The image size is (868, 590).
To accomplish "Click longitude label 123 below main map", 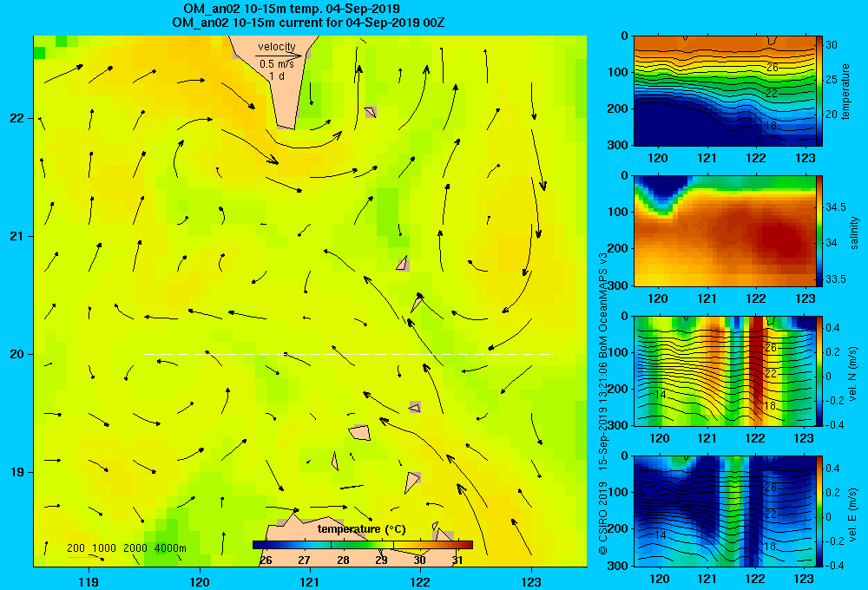I will 531,581.
